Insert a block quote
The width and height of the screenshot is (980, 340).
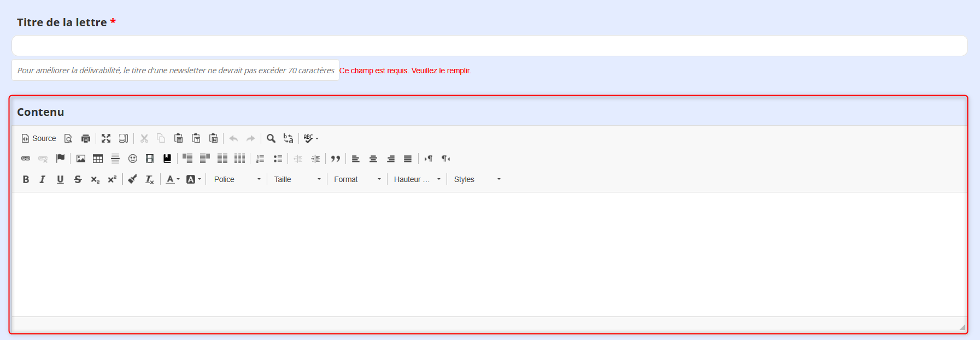[x=336, y=159]
